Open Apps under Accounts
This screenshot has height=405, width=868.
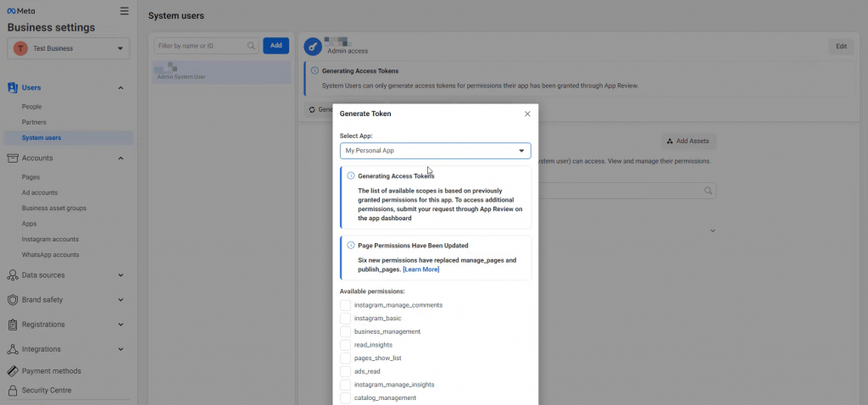pyautogui.click(x=29, y=224)
